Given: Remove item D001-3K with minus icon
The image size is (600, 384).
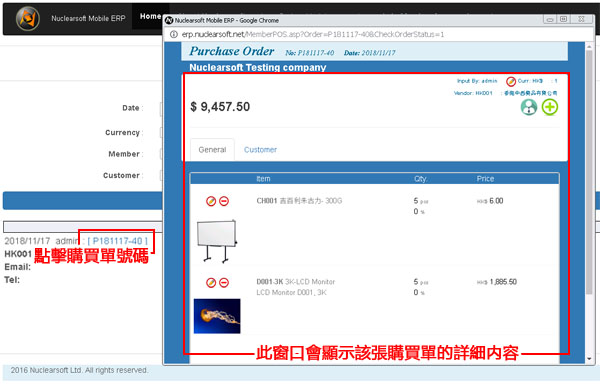Looking at the screenshot, I should (x=224, y=283).
